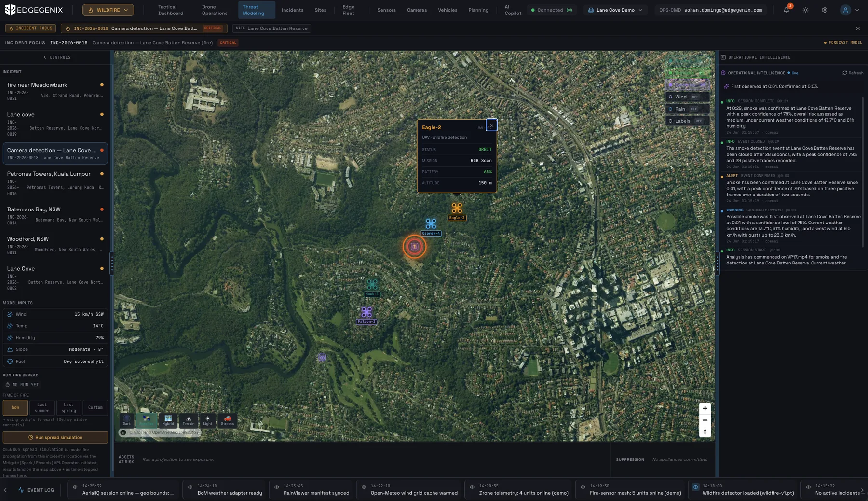Screen dimensions: 868x501
Task: Run the spread simulation
Action: tap(55, 438)
